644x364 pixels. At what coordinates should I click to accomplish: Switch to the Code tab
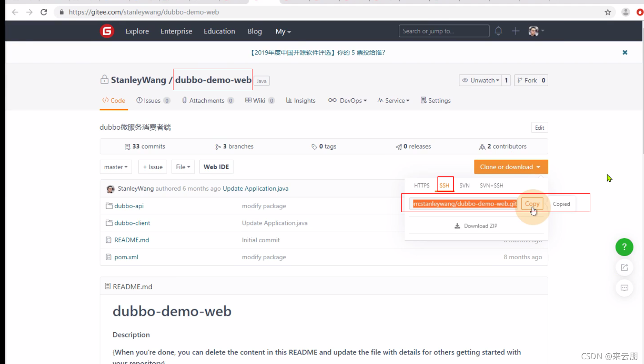point(114,100)
